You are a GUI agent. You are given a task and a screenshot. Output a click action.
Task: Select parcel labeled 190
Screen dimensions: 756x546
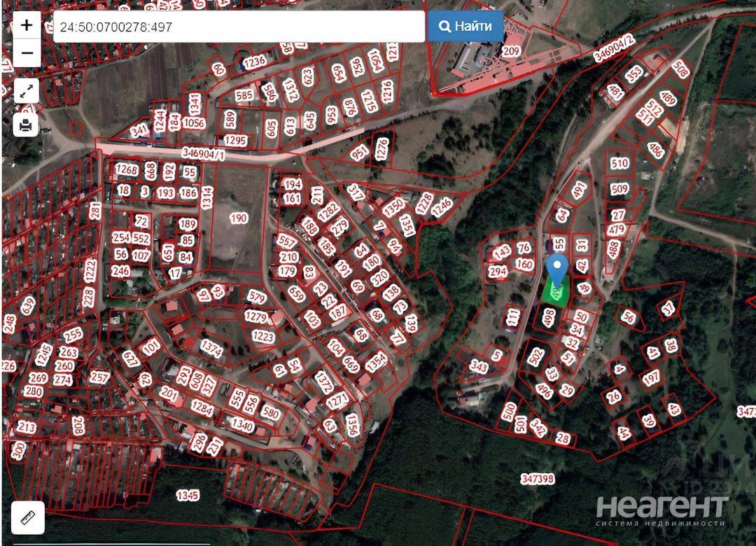[x=238, y=218]
